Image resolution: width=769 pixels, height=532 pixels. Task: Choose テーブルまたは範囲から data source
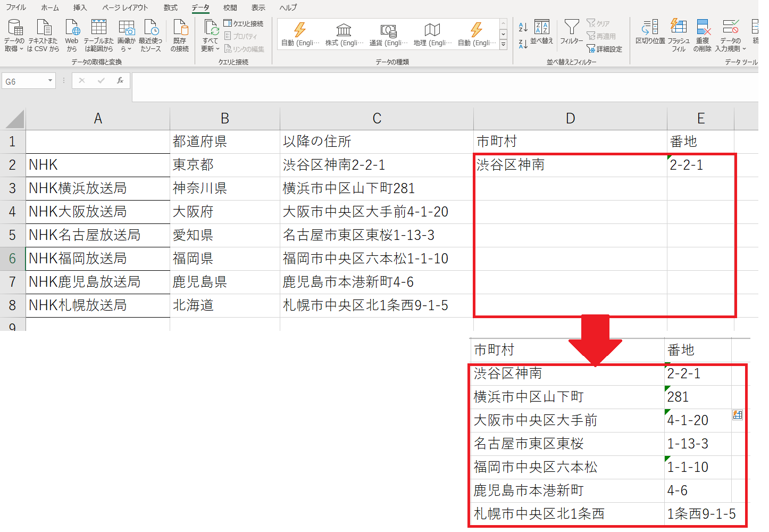[99, 36]
